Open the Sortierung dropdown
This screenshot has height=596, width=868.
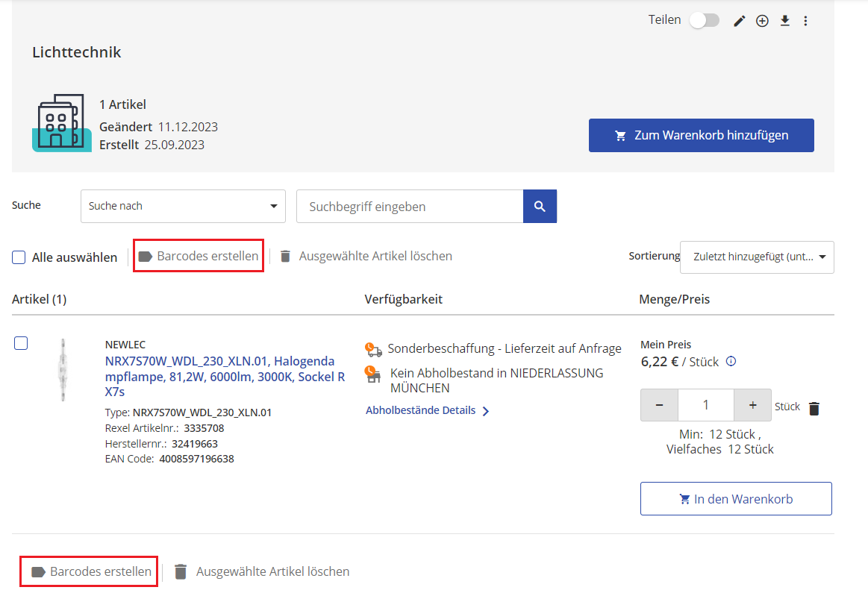click(757, 257)
